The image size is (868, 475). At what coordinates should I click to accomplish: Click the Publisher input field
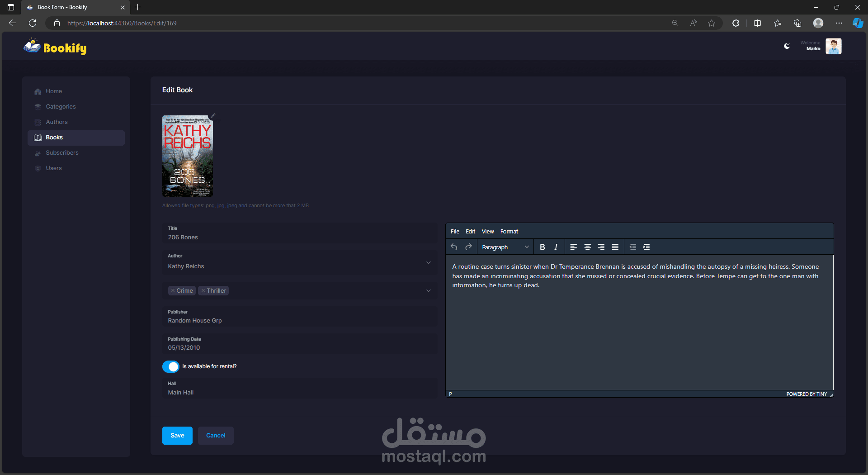point(300,317)
